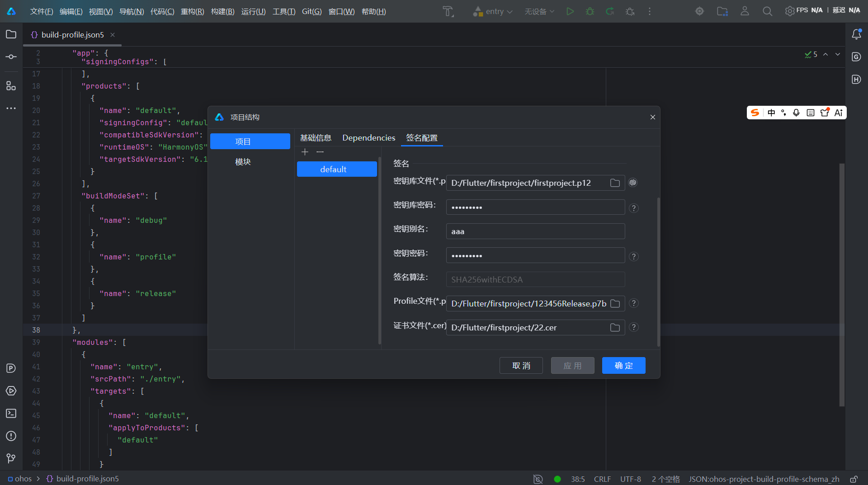Click the Debug bug icon in toolbar
This screenshot has height=485, width=868.
[x=590, y=11]
